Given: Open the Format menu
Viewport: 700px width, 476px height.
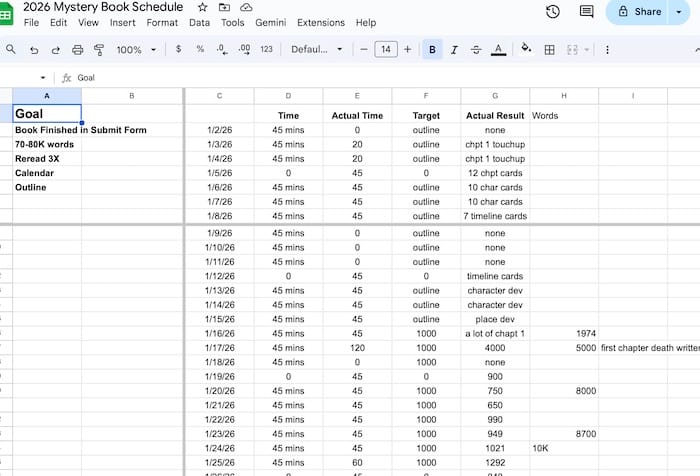Looking at the screenshot, I should (x=162, y=22).
